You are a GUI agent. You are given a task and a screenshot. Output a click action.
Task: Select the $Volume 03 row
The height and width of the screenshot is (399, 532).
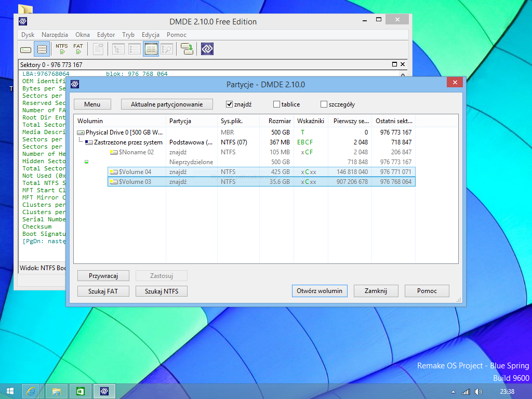[x=262, y=182]
